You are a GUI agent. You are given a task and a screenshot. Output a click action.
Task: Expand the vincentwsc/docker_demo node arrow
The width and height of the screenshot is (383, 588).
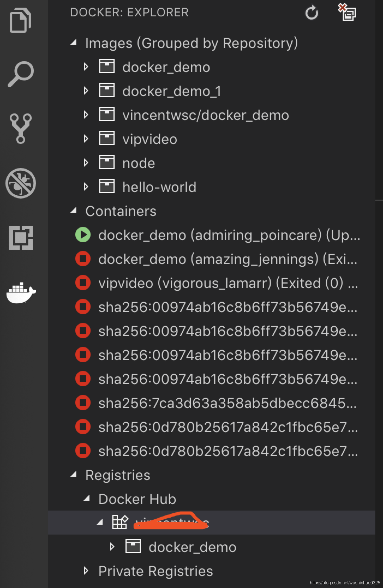(86, 115)
